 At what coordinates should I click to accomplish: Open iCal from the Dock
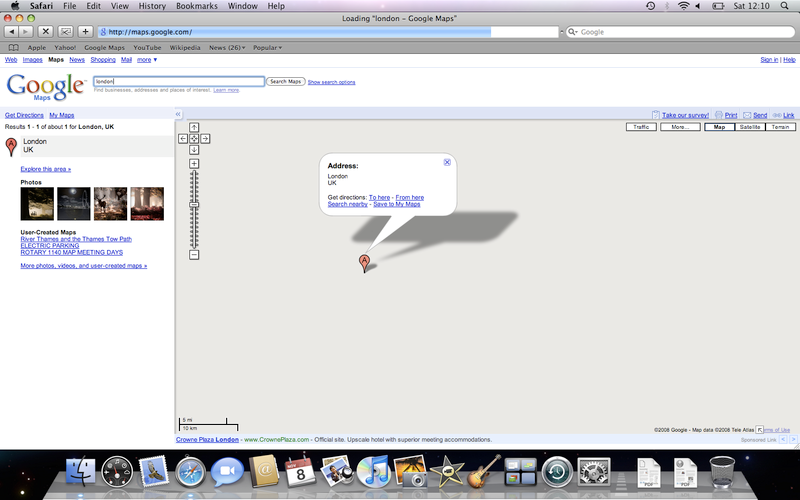pyautogui.click(x=300, y=470)
